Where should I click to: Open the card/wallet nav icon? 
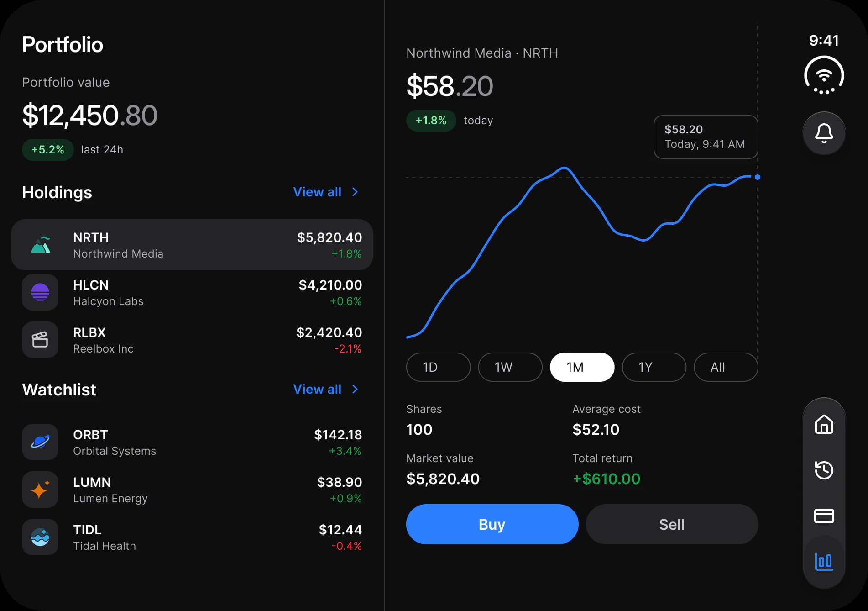824,516
